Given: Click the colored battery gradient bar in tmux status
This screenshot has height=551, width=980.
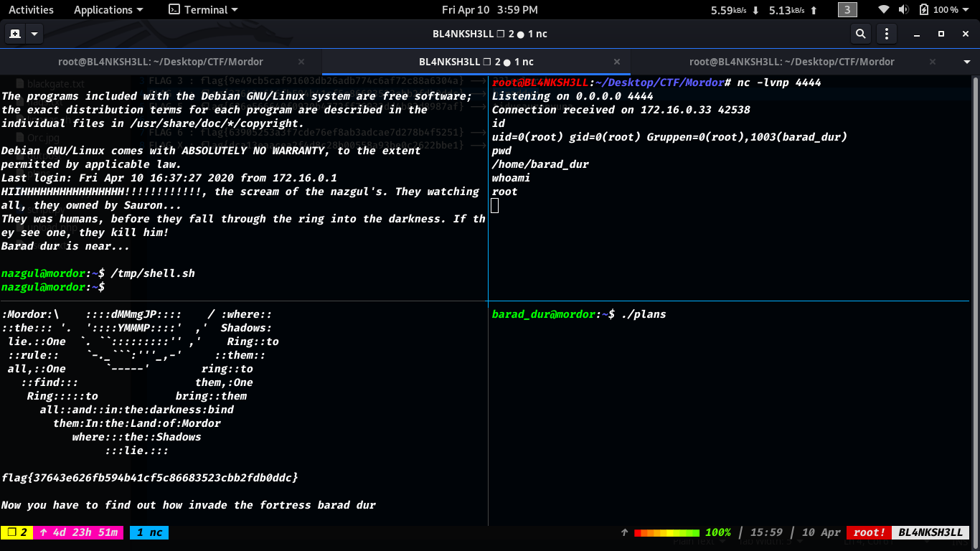Looking at the screenshot, I should click(x=666, y=532).
